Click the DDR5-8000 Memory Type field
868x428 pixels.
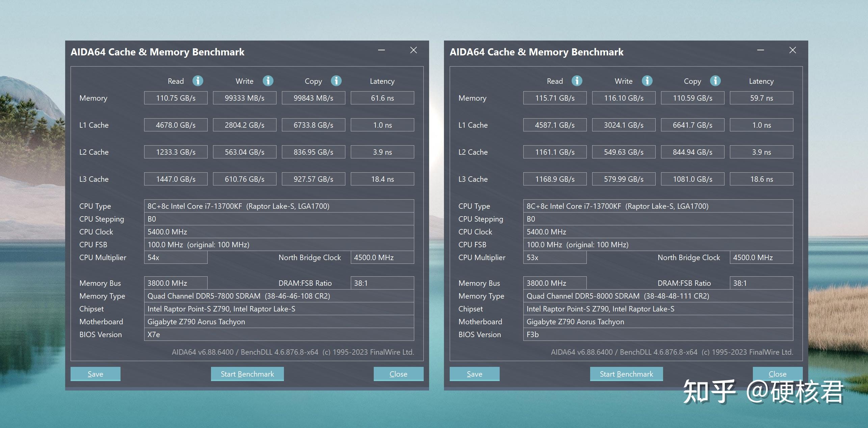tap(659, 296)
